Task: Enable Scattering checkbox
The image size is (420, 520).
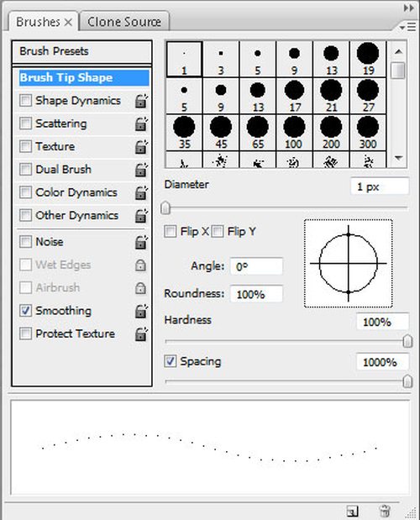Action: (25, 123)
